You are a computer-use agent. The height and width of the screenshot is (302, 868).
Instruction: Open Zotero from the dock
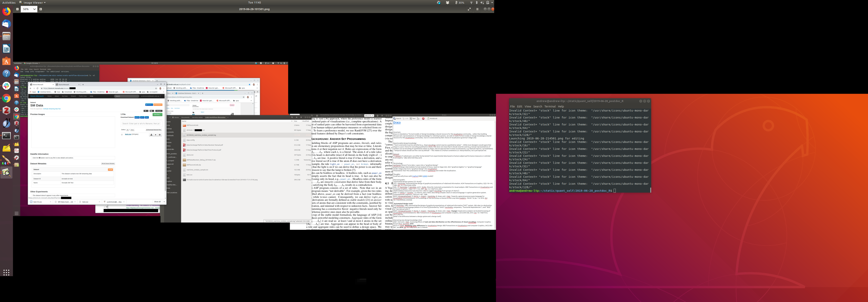click(x=6, y=110)
